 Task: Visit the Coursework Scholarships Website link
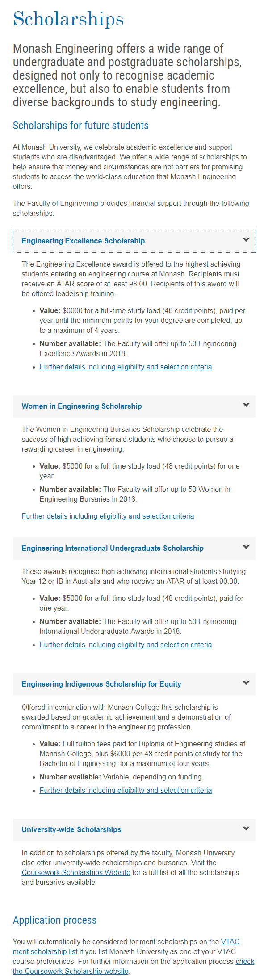point(76,873)
